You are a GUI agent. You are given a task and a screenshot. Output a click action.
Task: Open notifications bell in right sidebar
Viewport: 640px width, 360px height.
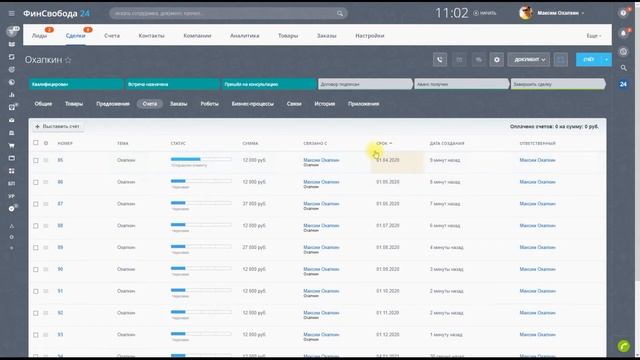click(623, 33)
